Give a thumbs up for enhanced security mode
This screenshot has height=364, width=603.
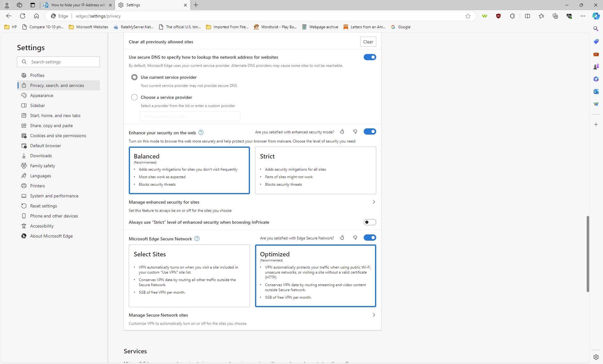pyautogui.click(x=342, y=132)
